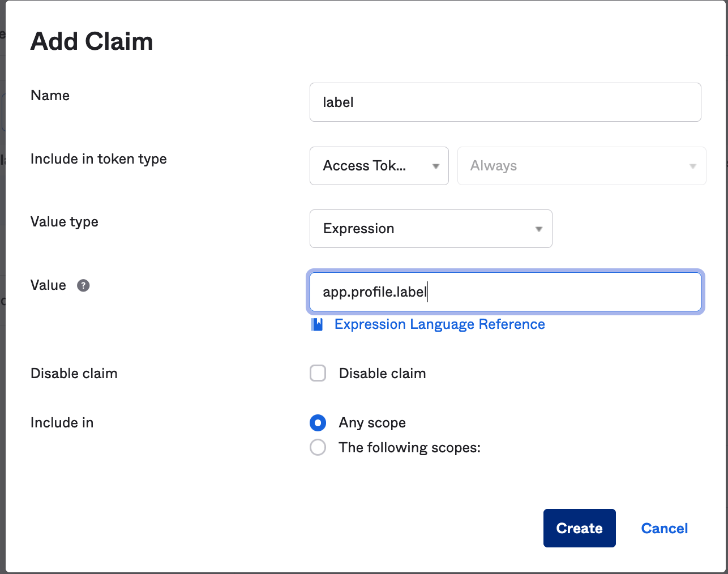The height and width of the screenshot is (574, 728).
Task: Click the help icon beside Value
Action: tap(83, 286)
